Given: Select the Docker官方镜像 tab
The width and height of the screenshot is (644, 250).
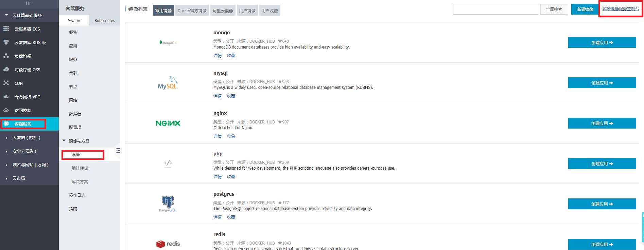Looking at the screenshot, I should tap(192, 11).
